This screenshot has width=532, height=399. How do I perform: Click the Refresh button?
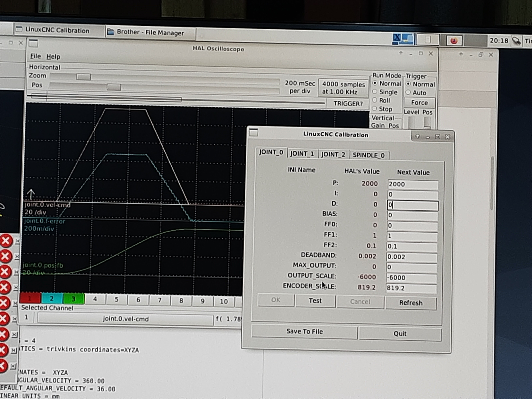coord(411,303)
